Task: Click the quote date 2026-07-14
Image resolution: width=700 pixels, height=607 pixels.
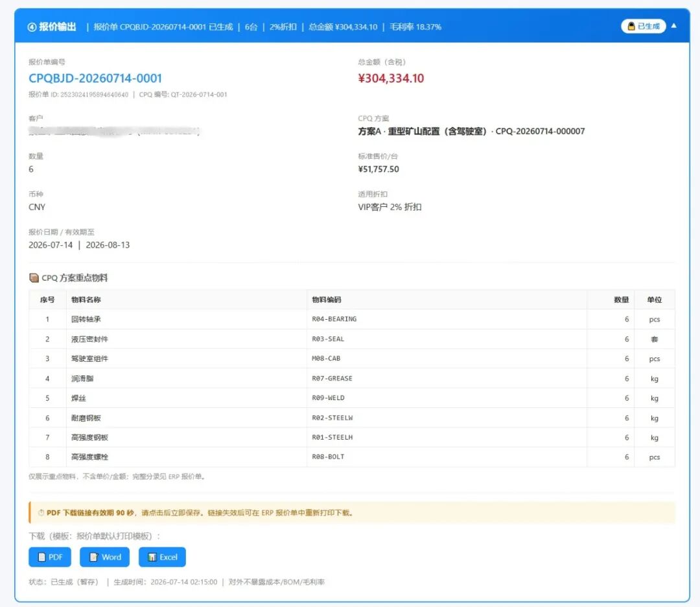Action: point(51,244)
